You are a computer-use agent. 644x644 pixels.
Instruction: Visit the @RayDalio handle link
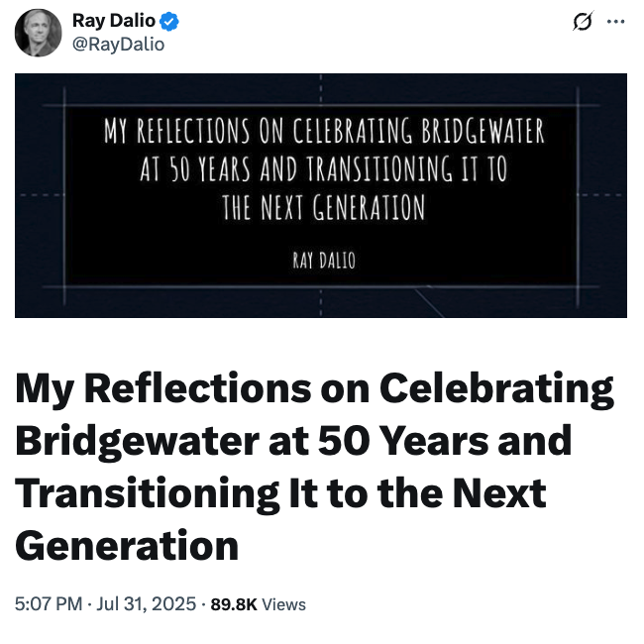[x=118, y=44]
